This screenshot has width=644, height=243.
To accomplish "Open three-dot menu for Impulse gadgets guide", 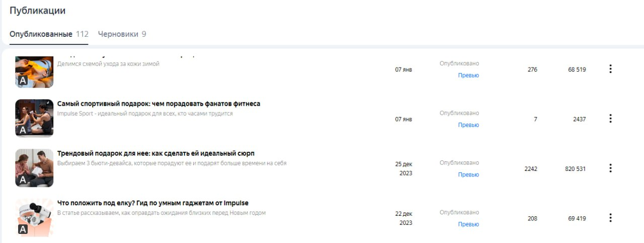I will tap(610, 218).
